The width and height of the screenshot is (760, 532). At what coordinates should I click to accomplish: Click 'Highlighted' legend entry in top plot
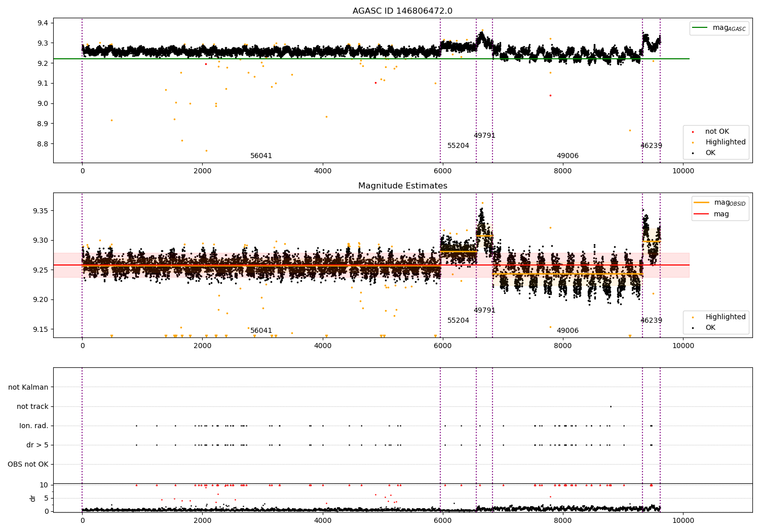click(x=726, y=142)
